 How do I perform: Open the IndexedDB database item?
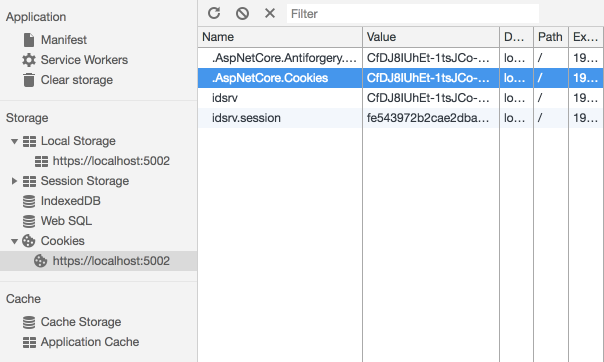(62, 201)
